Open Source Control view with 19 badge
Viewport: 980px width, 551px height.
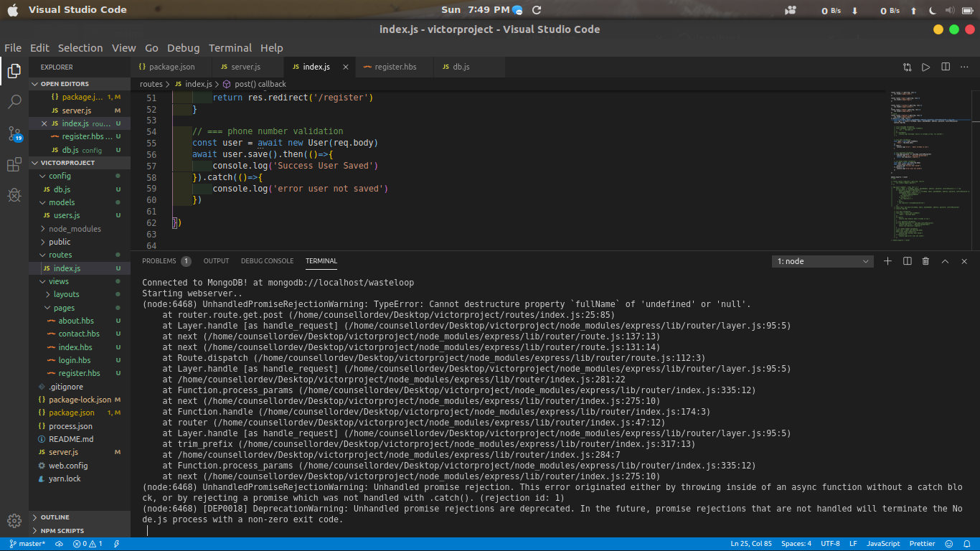tap(14, 133)
